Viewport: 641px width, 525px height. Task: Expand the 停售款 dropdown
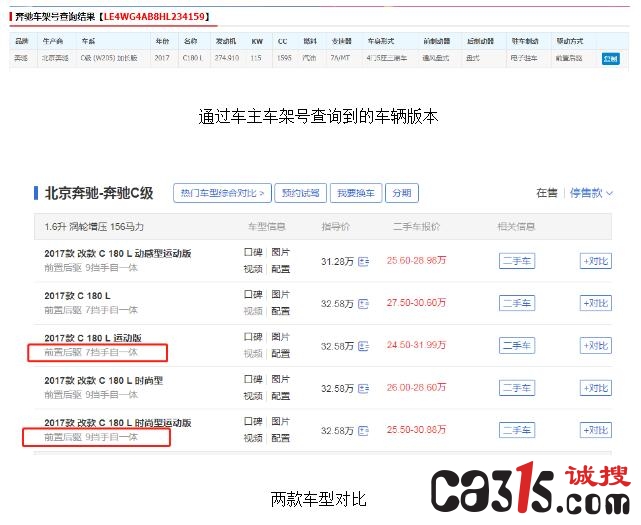click(x=591, y=193)
